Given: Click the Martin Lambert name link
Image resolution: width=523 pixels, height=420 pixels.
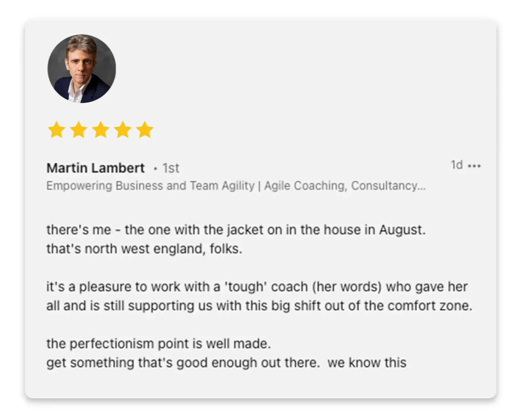Looking at the screenshot, I should click(x=95, y=168).
